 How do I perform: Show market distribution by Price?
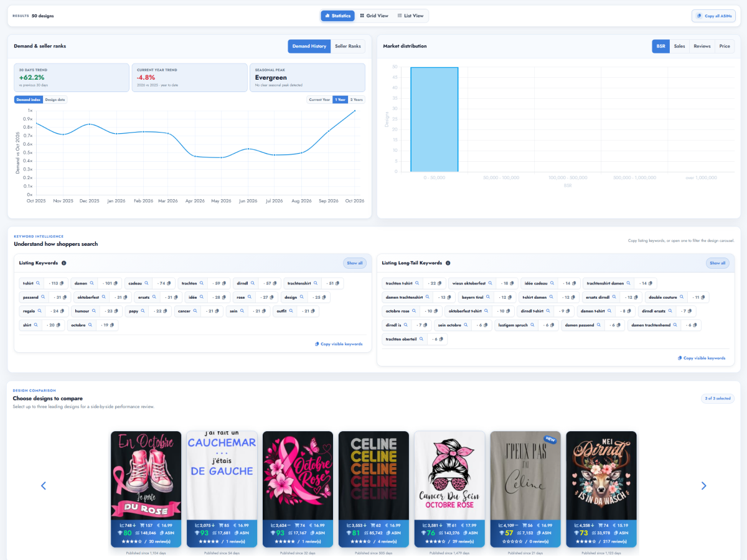tap(725, 46)
